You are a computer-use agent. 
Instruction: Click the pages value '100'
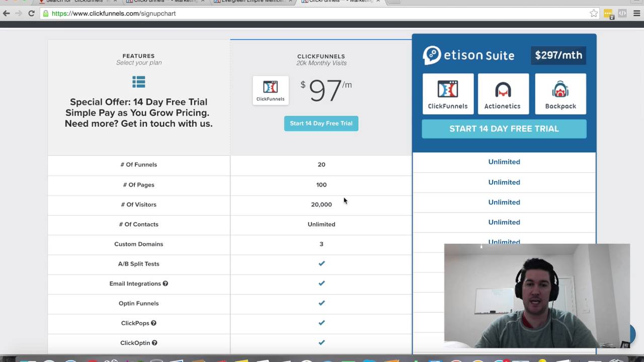click(321, 185)
